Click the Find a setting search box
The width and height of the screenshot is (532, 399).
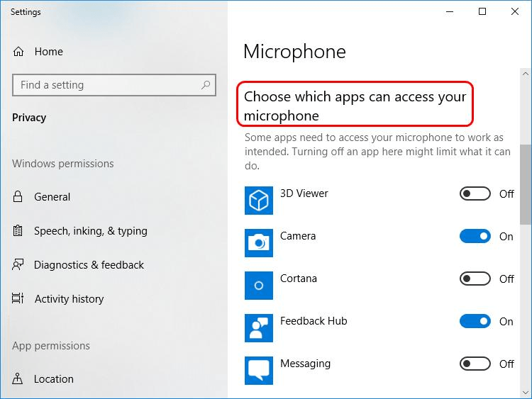106,85
